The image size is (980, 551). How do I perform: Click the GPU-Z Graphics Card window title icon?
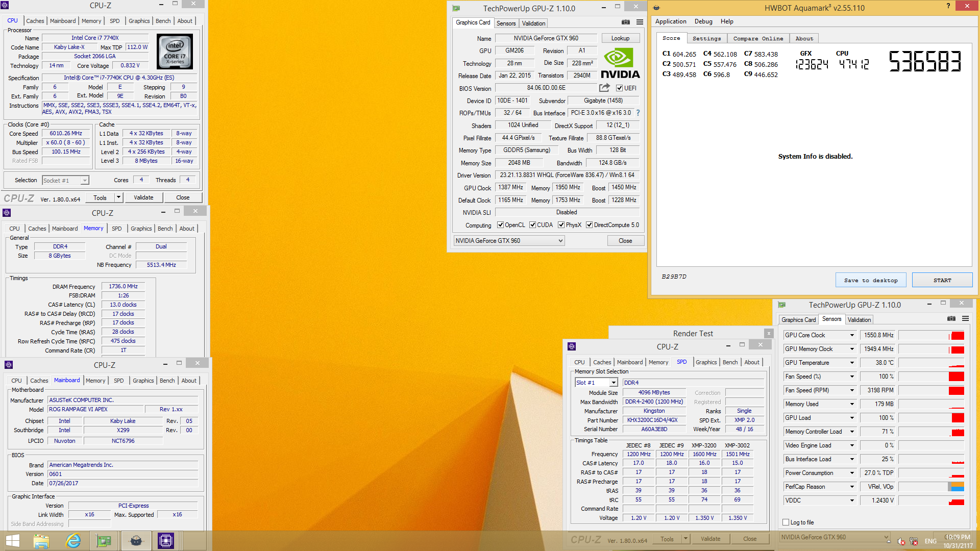click(x=456, y=8)
